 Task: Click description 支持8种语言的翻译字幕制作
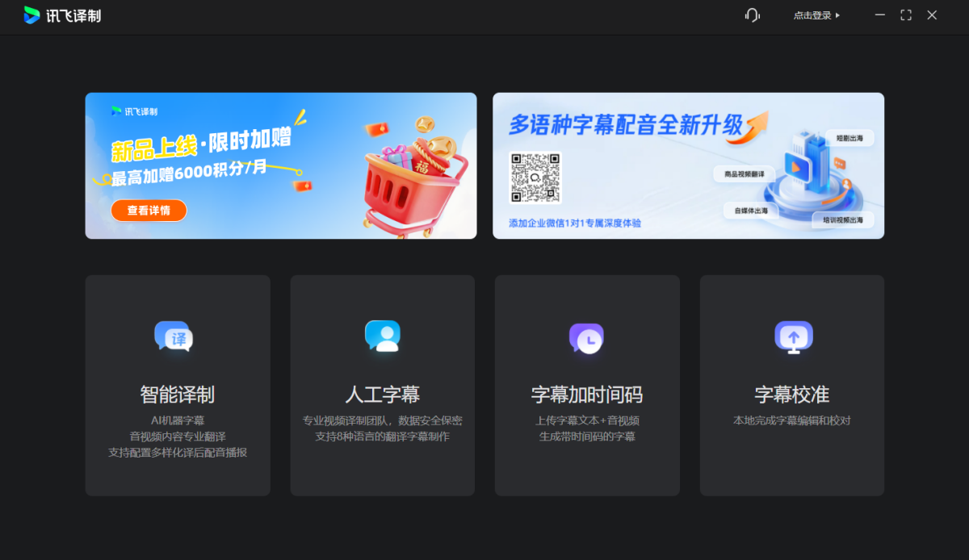(383, 437)
